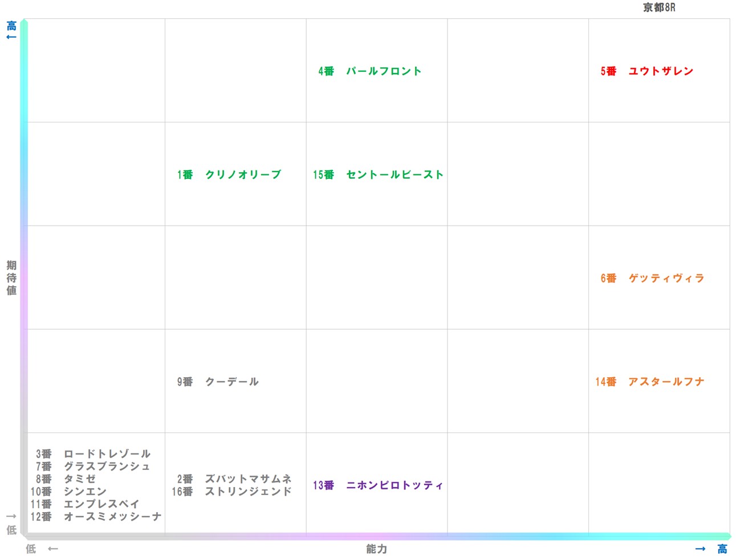This screenshot has height=560, width=736.
Task: Open the 京都8R race title
Action: (658, 8)
